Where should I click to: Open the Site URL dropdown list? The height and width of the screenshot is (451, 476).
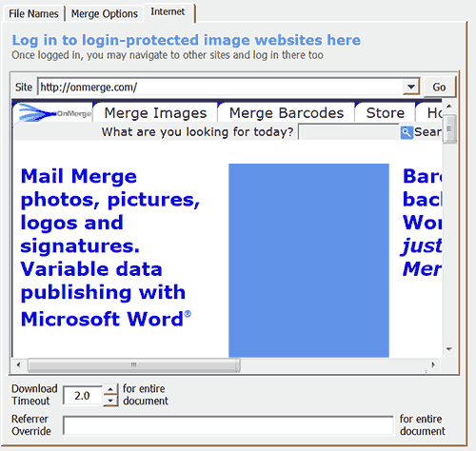tap(411, 87)
